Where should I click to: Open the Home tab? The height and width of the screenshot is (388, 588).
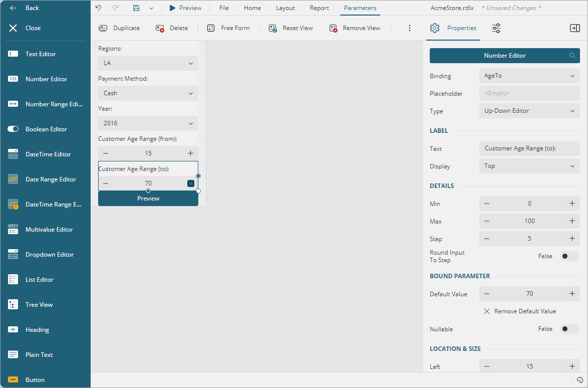click(x=252, y=8)
